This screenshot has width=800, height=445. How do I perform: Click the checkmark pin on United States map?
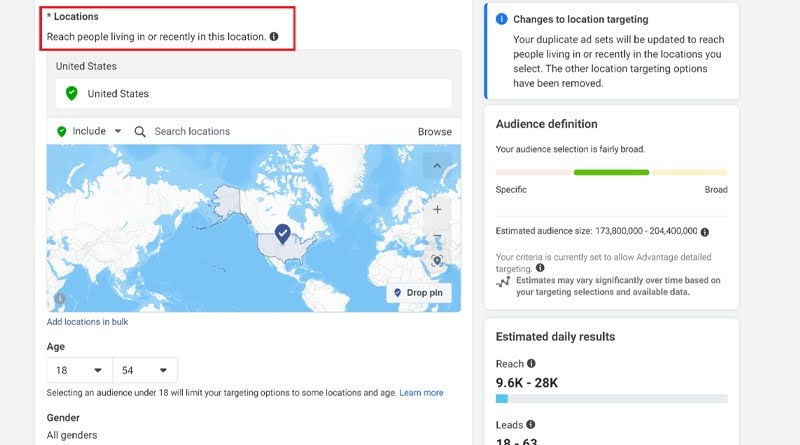(x=283, y=233)
